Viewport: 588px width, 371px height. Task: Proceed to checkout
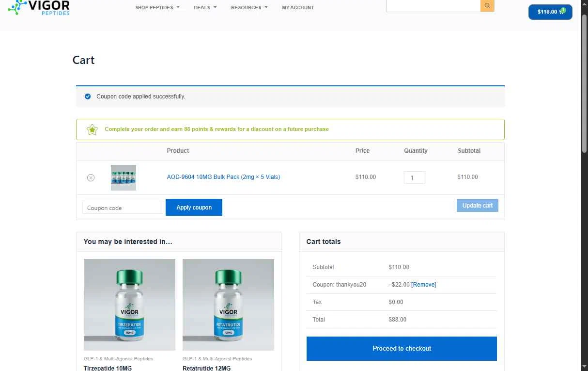[402, 348]
